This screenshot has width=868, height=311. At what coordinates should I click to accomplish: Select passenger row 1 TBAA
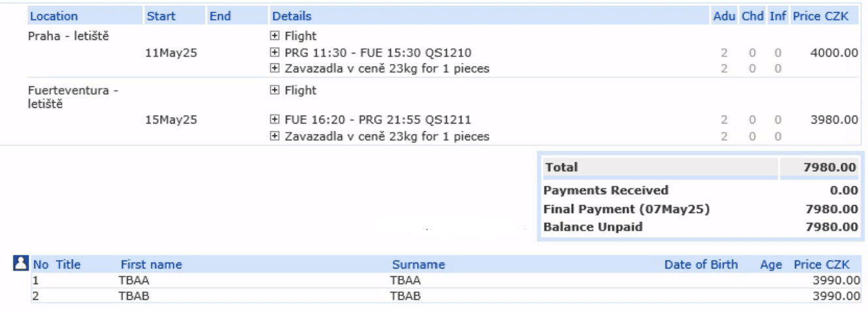point(447,281)
